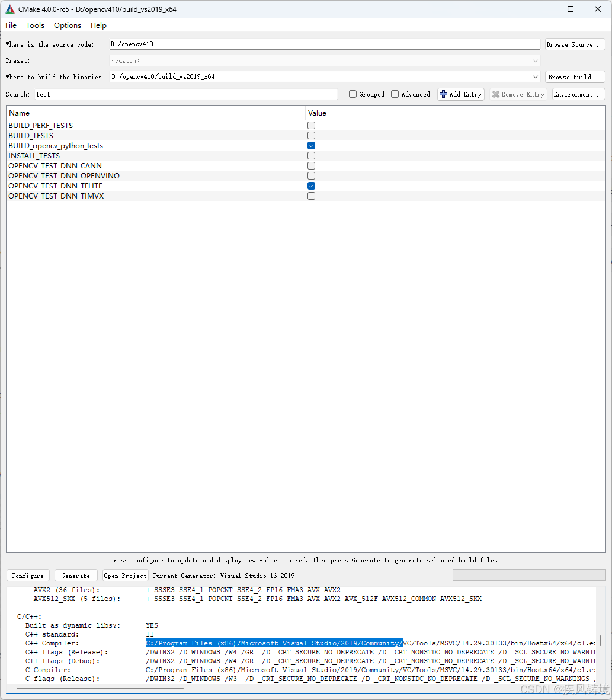Open the Environment dialog
Image resolution: width=612 pixels, height=700 pixels.
point(579,94)
